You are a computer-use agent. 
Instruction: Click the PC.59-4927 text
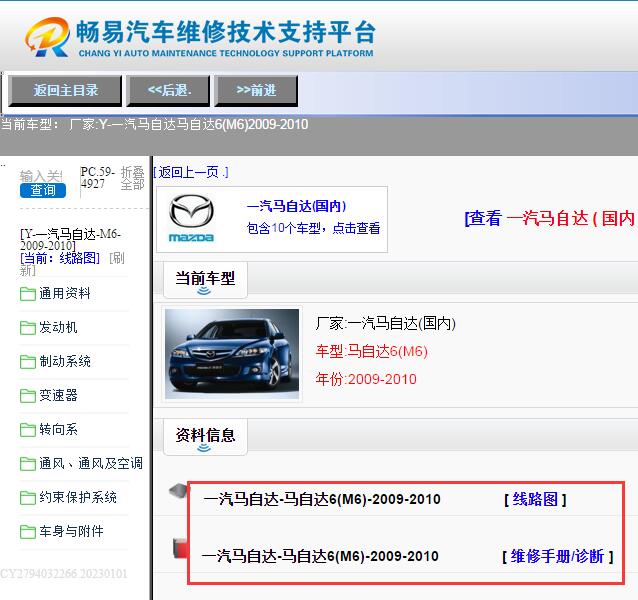click(x=98, y=178)
